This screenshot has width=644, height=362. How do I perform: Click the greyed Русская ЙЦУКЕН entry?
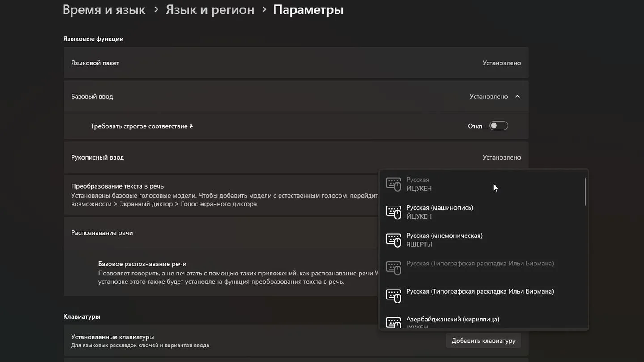pos(483,184)
